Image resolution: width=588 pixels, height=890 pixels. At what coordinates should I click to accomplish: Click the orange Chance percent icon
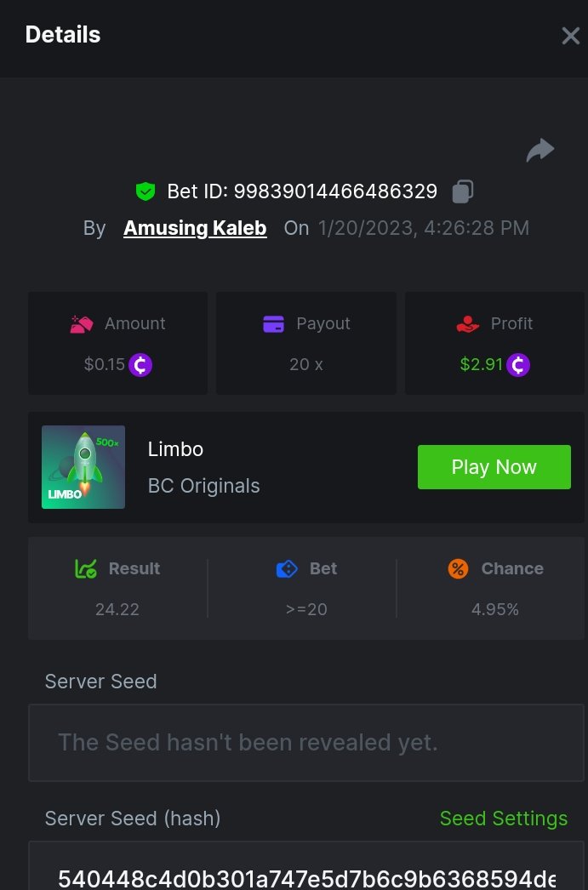(458, 569)
